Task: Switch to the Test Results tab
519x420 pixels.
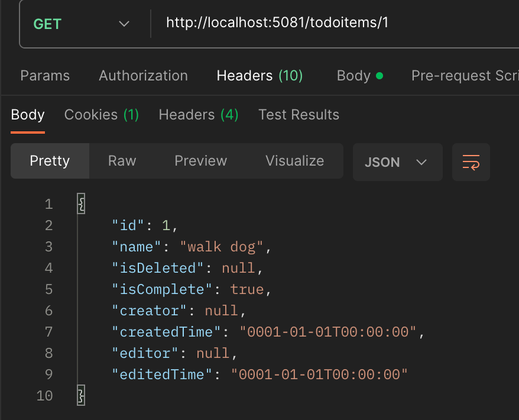Action: click(299, 115)
